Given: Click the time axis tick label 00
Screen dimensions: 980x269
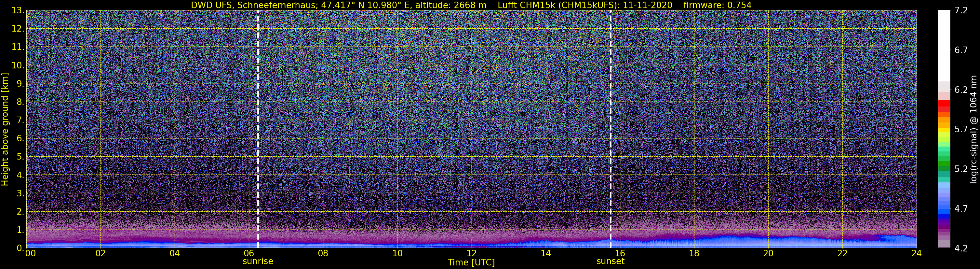Looking at the screenshot, I should click(x=30, y=254).
